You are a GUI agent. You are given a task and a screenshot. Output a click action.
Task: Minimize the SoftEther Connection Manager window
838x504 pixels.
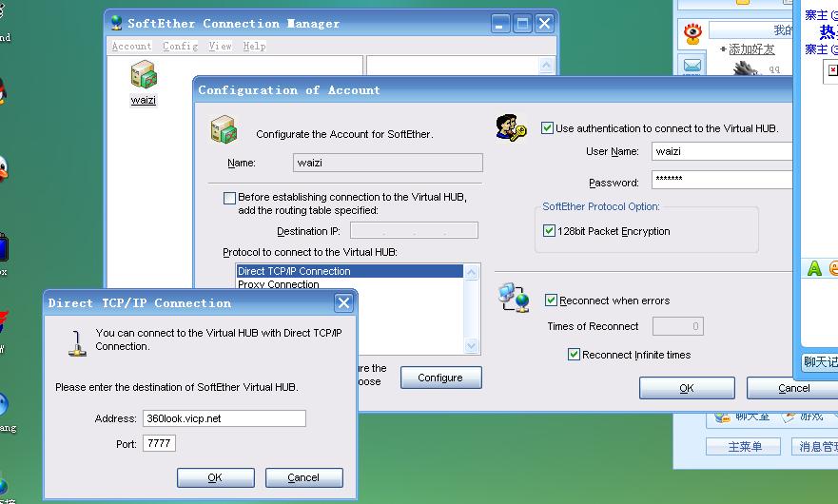(x=500, y=24)
